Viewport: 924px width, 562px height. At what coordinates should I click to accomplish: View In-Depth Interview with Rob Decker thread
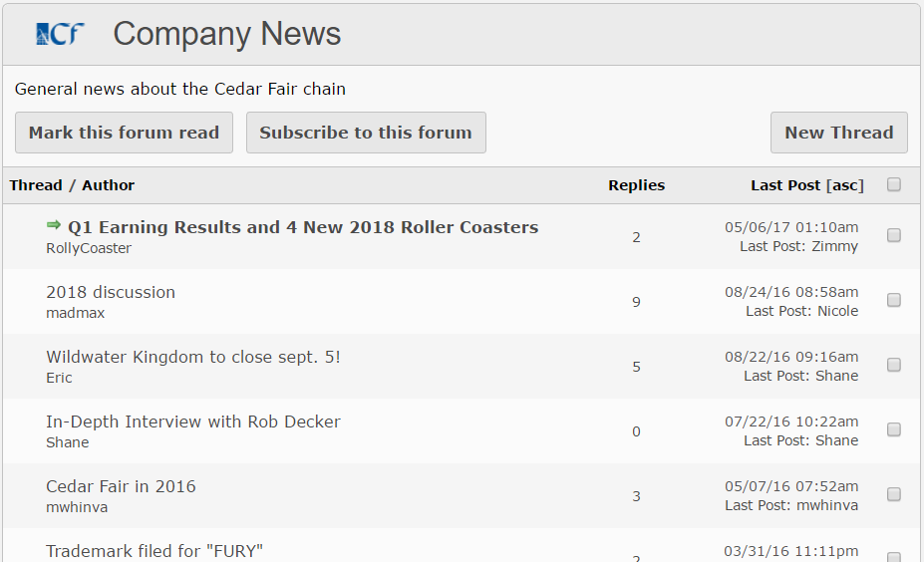pos(193,421)
